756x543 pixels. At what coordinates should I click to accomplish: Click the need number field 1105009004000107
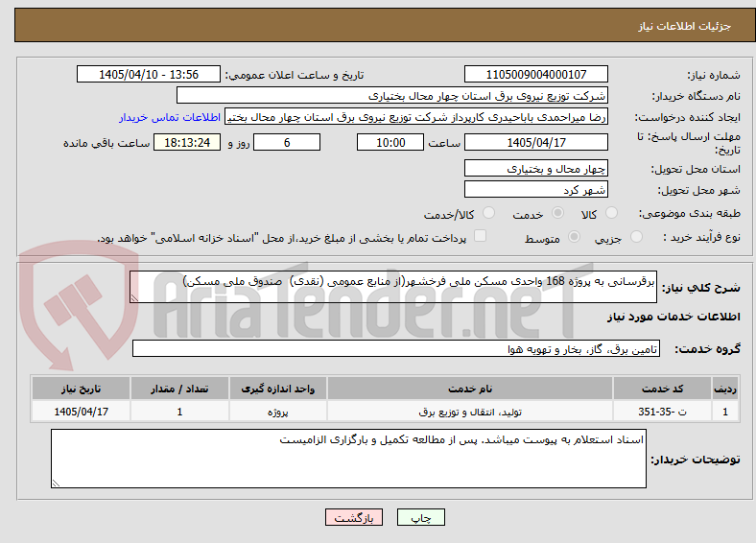point(536,74)
